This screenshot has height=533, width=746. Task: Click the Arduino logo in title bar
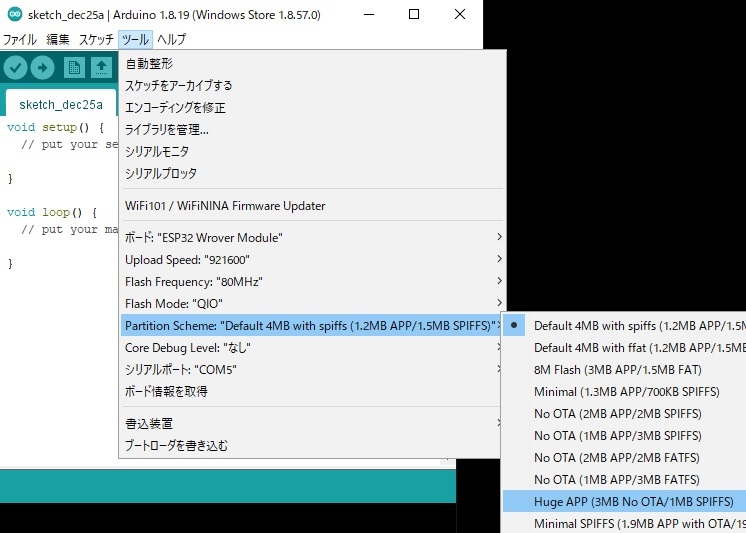tap(15, 14)
